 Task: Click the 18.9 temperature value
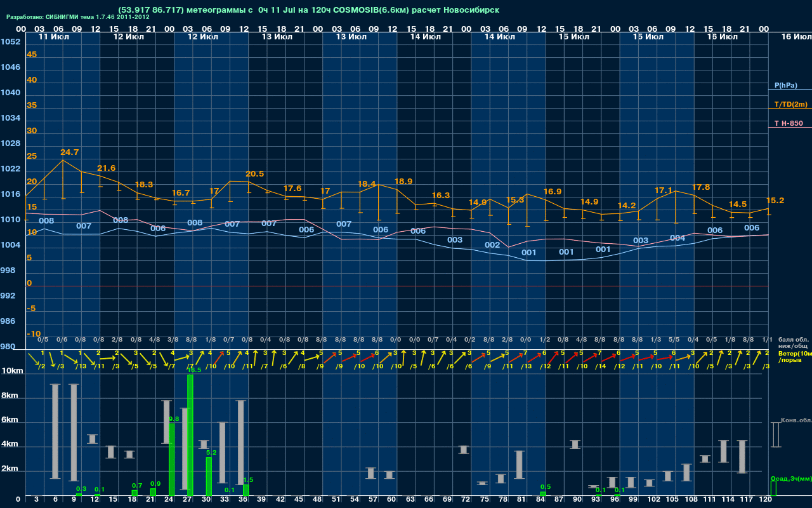(403, 182)
